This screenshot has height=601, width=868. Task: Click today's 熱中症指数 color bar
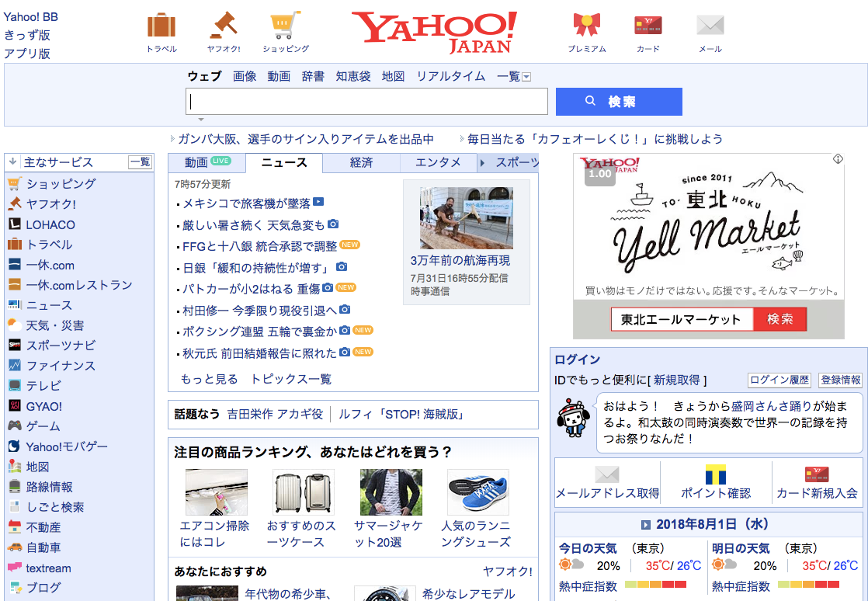click(655, 585)
